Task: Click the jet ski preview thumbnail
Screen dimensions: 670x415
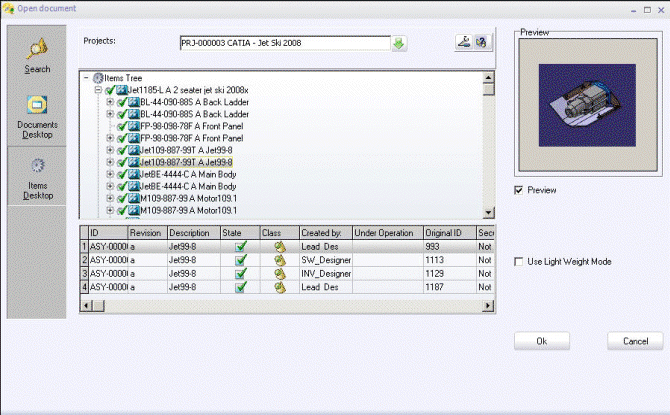Action: point(587,109)
